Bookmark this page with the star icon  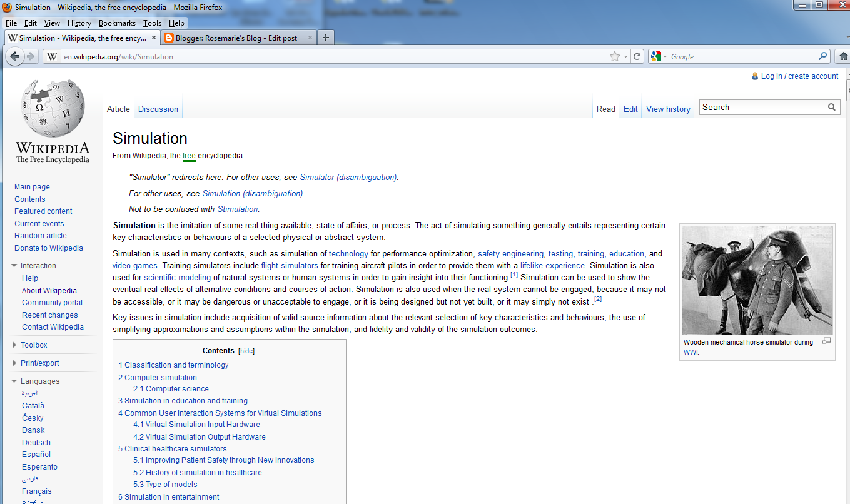tap(615, 56)
